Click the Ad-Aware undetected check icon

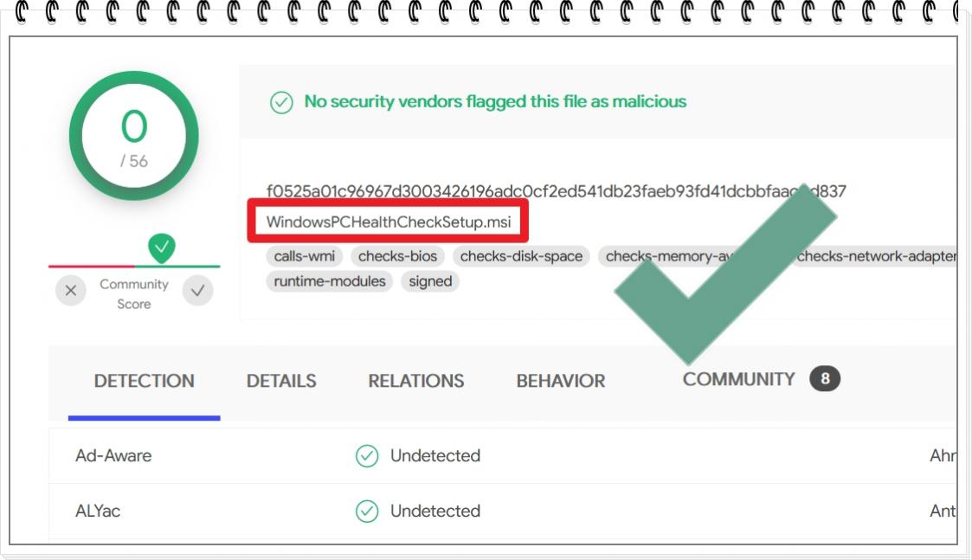pos(367,456)
